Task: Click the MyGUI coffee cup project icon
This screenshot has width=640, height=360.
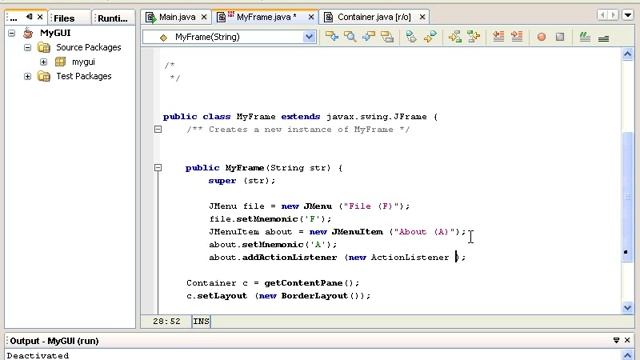Action: point(28,33)
